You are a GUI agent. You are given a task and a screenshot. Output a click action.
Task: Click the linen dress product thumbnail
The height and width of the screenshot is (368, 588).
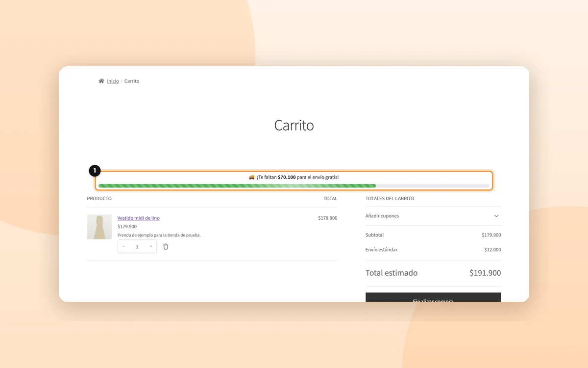point(99,227)
